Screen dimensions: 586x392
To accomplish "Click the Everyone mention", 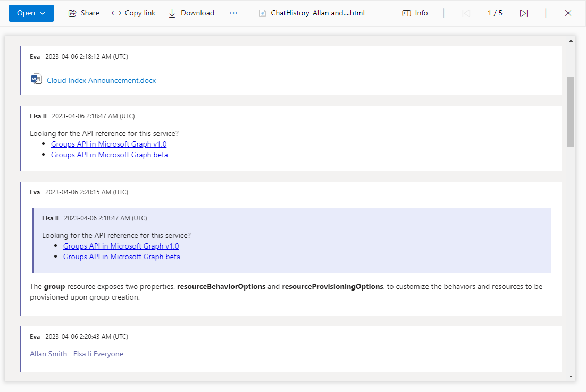I will pyautogui.click(x=108, y=354).
